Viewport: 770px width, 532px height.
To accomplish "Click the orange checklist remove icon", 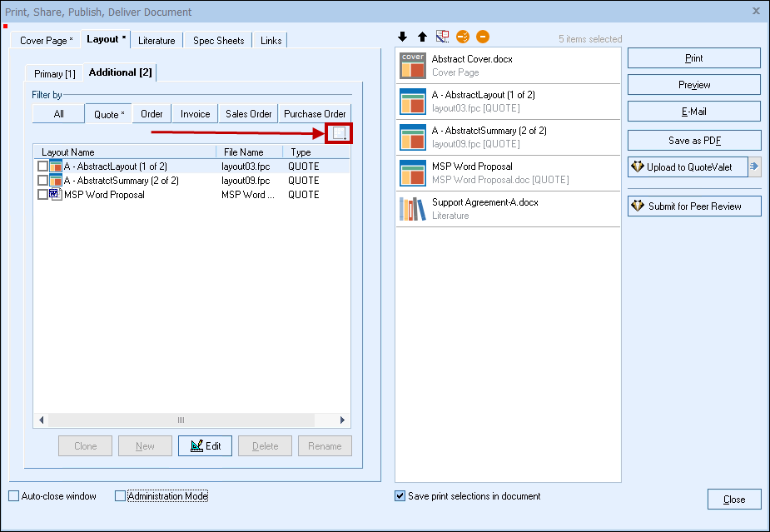I will (463, 37).
